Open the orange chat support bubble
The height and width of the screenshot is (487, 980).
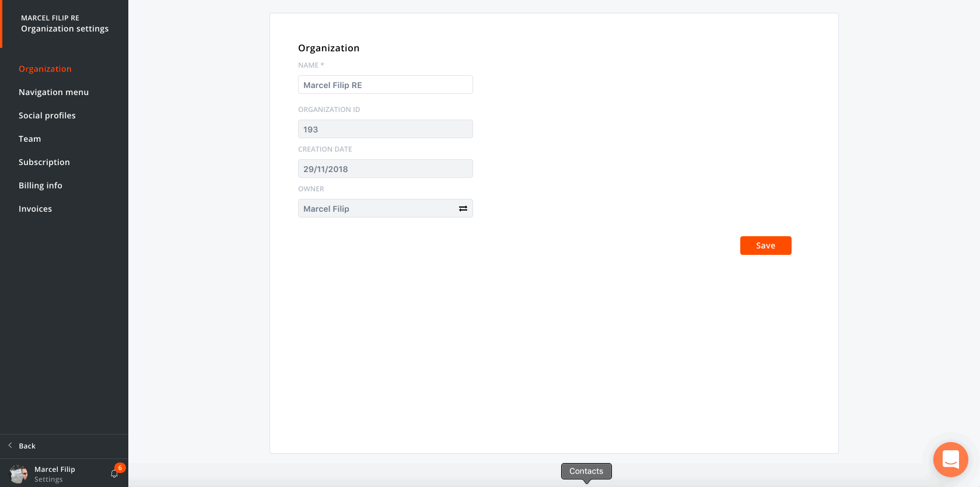pyautogui.click(x=950, y=459)
